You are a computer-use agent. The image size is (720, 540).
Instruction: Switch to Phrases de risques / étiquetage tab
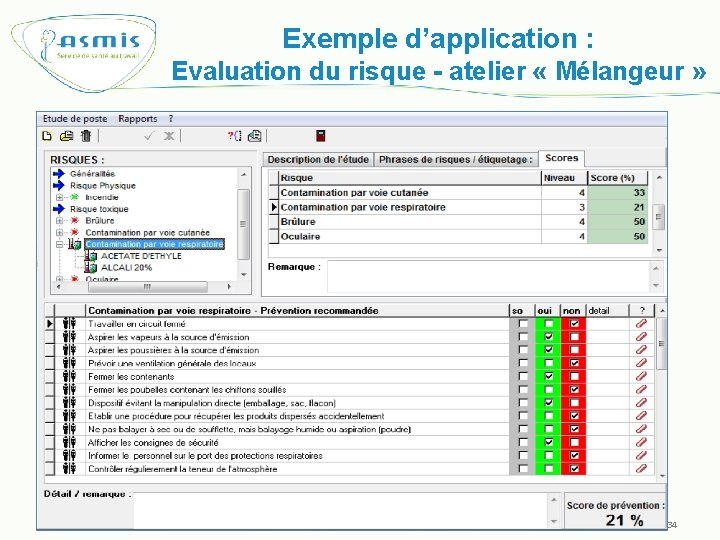coord(456,160)
